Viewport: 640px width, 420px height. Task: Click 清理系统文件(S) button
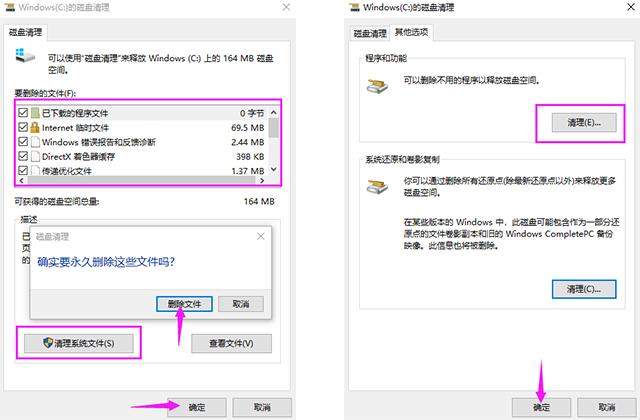tap(78, 343)
